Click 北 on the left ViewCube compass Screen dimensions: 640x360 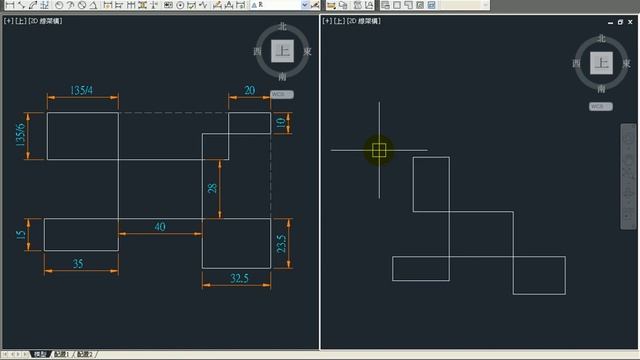click(282, 27)
